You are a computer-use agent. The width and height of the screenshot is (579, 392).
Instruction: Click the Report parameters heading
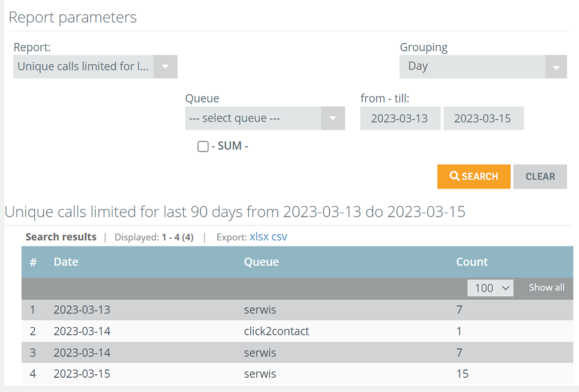pyautogui.click(x=72, y=17)
